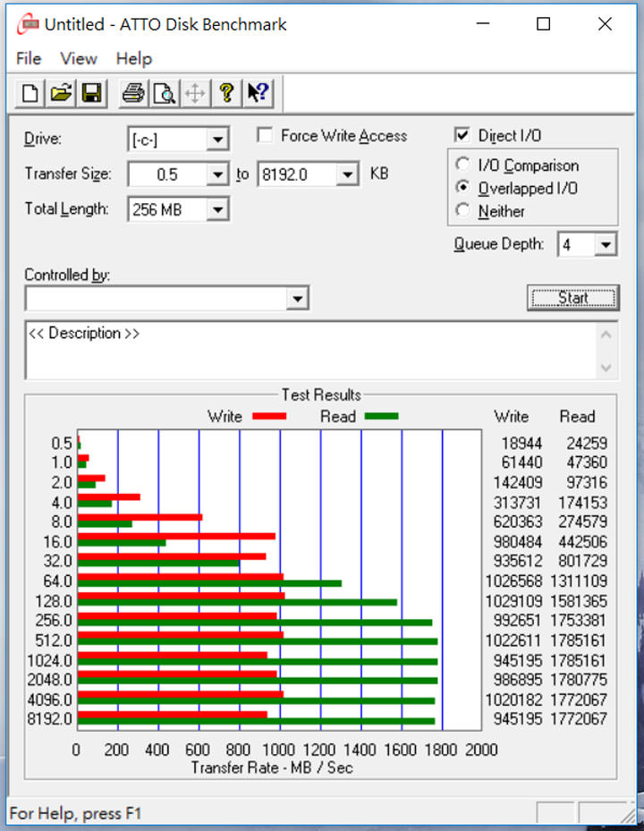Viewport: 644px width, 831px height.
Task: Click the yellow question mark Help icon
Action: pyautogui.click(x=226, y=92)
